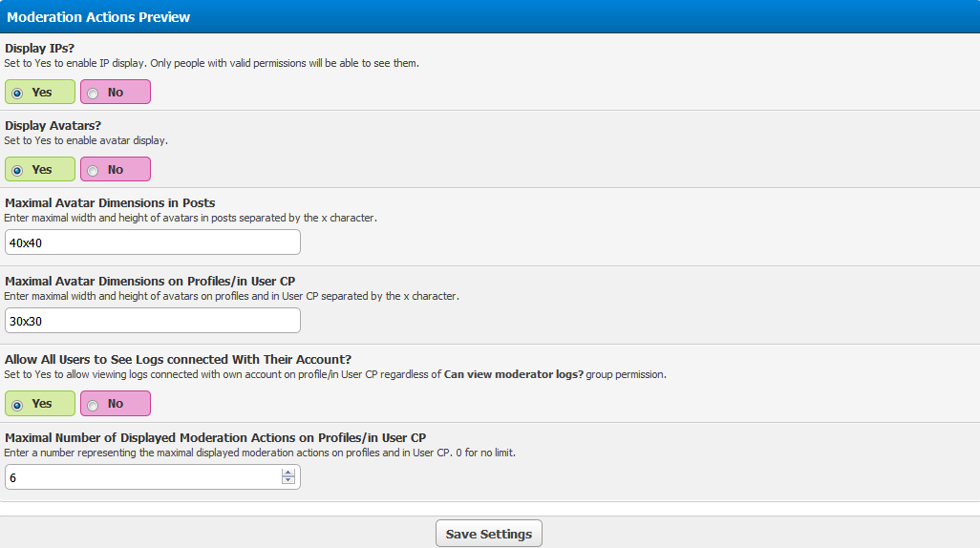The width and height of the screenshot is (980, 548).
Task: Click bold 'Can view moderator logs?' text
Action: 513,374
